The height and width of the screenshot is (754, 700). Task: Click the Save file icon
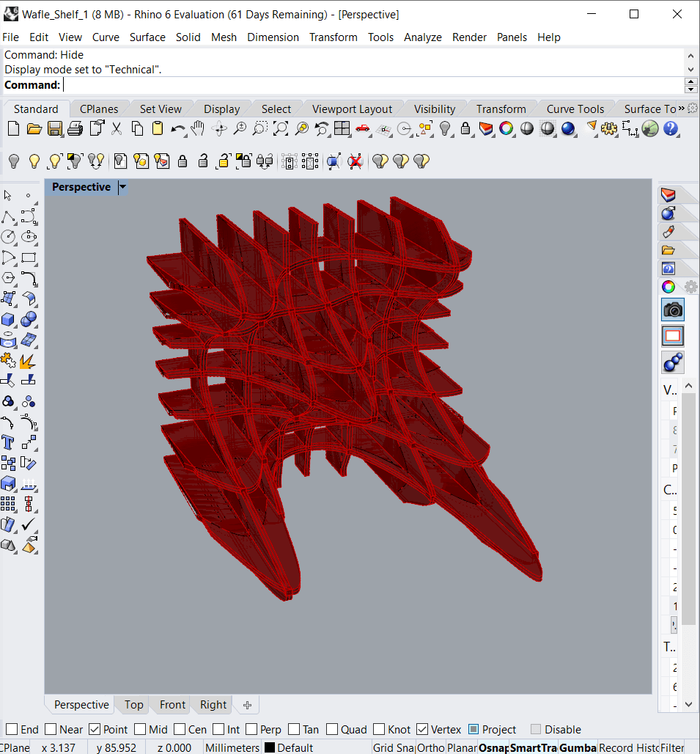pyautogui.click(x=54, y=129)
